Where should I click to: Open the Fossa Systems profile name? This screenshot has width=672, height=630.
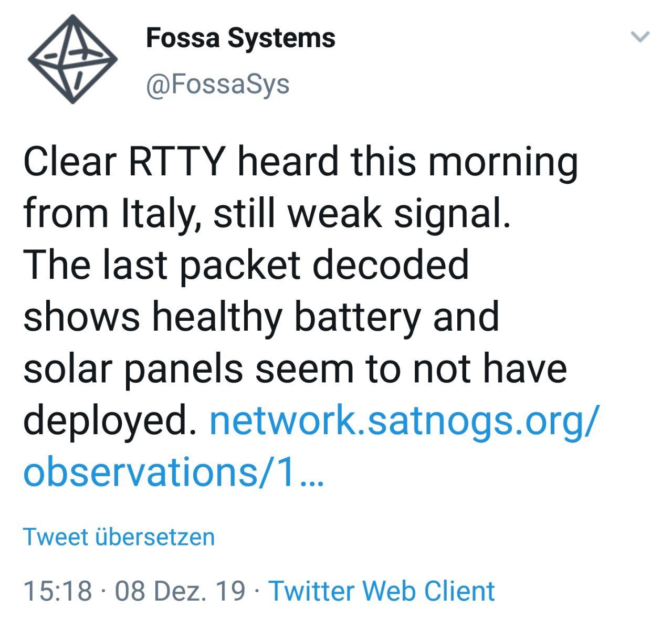coord(240,38)
